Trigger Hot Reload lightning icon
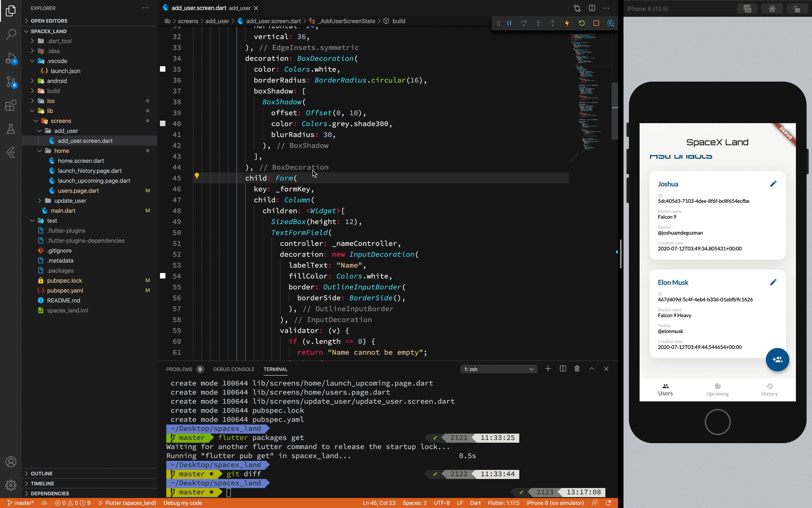This screenshot has width=812, height=508. [x=567, y=23]
